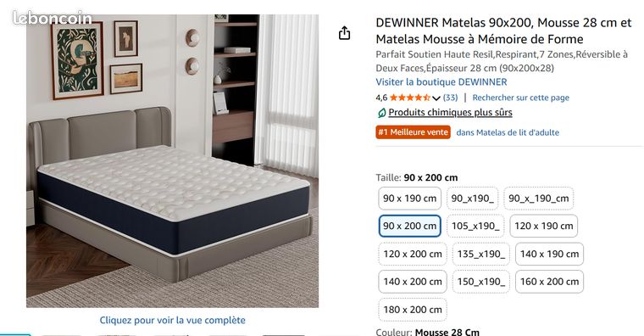This screenshot has width=644, height=336.
Task: Pick the 160 x 200 cm size
Action: [x=549, y=282]
